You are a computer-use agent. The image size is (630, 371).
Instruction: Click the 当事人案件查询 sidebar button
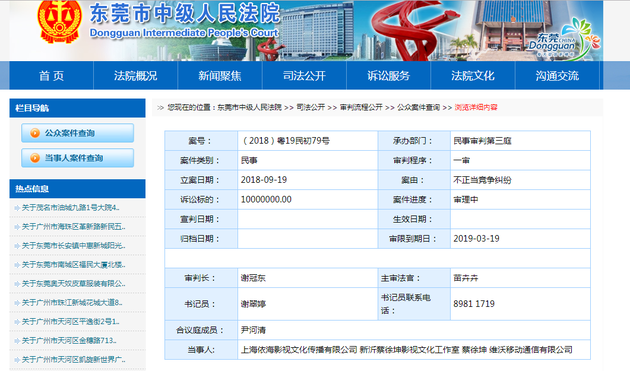78,158
